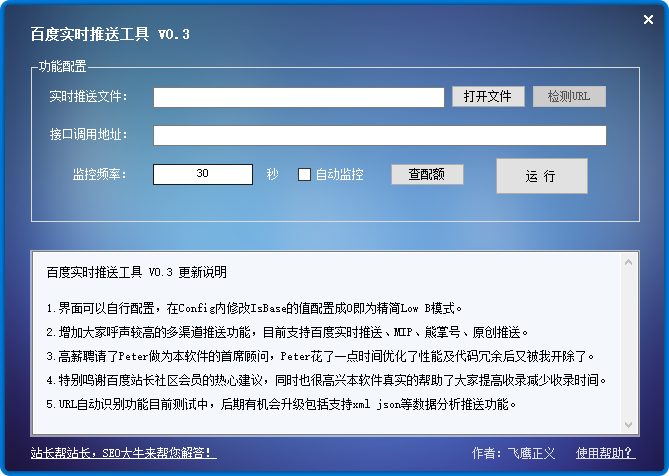Open the 站长帮站长，SEO大牛来帮您解答 link
The height and width of the screenshot is (476, 669).
point(124,453)
